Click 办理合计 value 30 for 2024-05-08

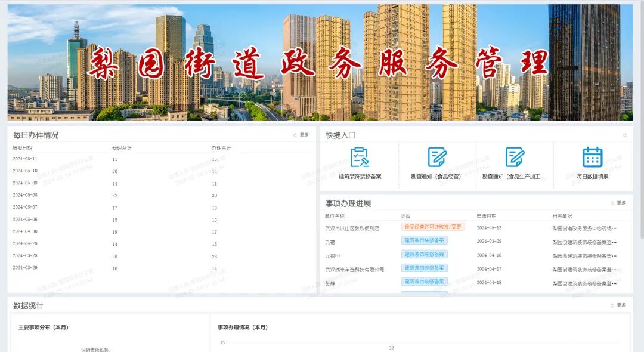pos(215,196)
